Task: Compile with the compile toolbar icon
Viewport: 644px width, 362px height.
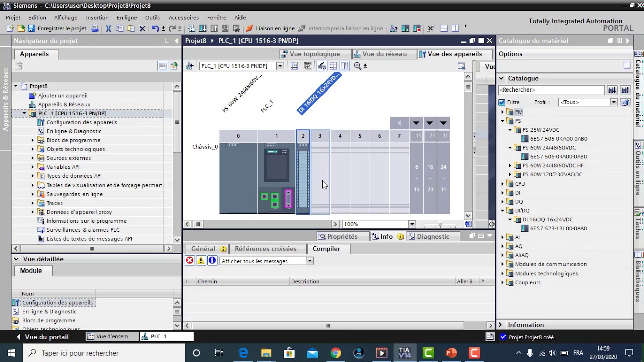Action: click(191, 29)
